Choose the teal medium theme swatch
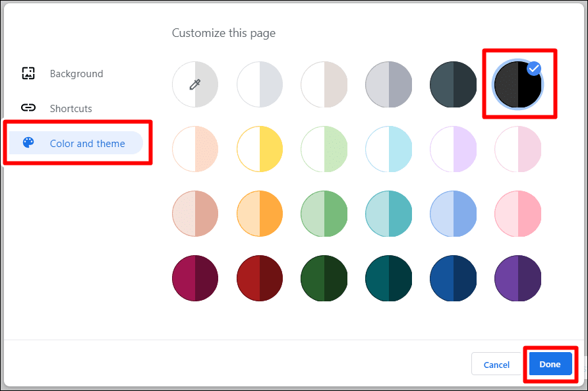 point(388,214)
